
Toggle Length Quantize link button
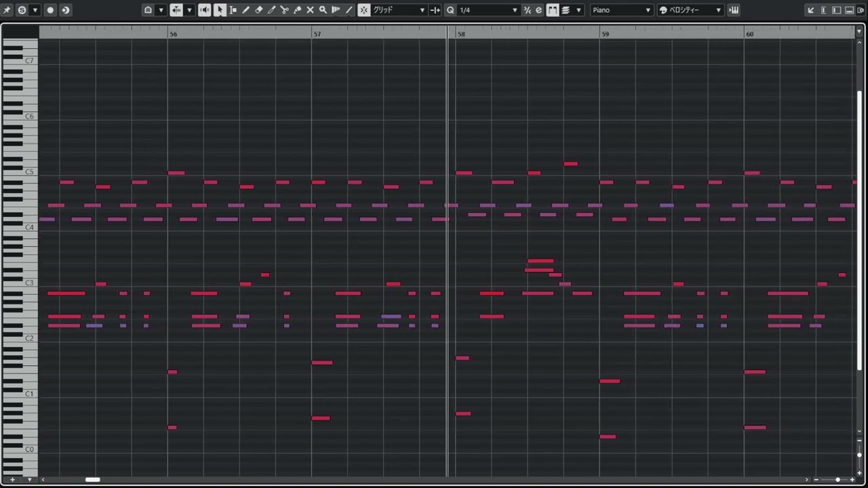click(x=553, y=10)
